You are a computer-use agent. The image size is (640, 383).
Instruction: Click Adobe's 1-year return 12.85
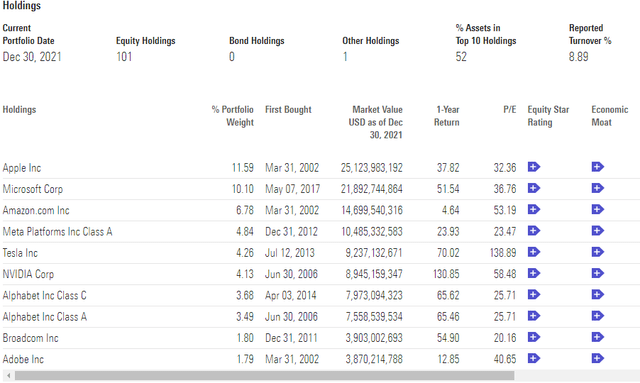(448, 359)
